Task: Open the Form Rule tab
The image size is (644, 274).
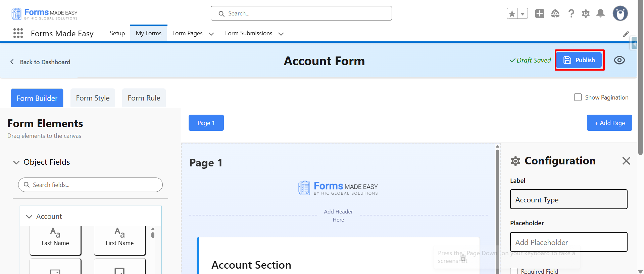Action: tap(144, 98)
